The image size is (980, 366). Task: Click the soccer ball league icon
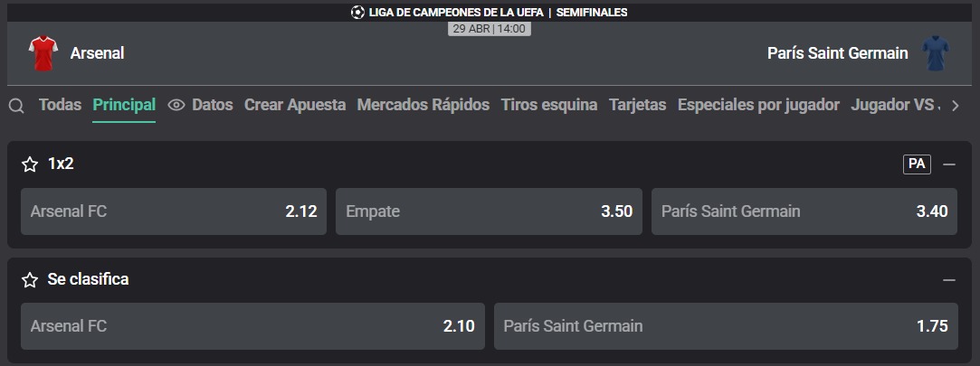coord(357,12)
